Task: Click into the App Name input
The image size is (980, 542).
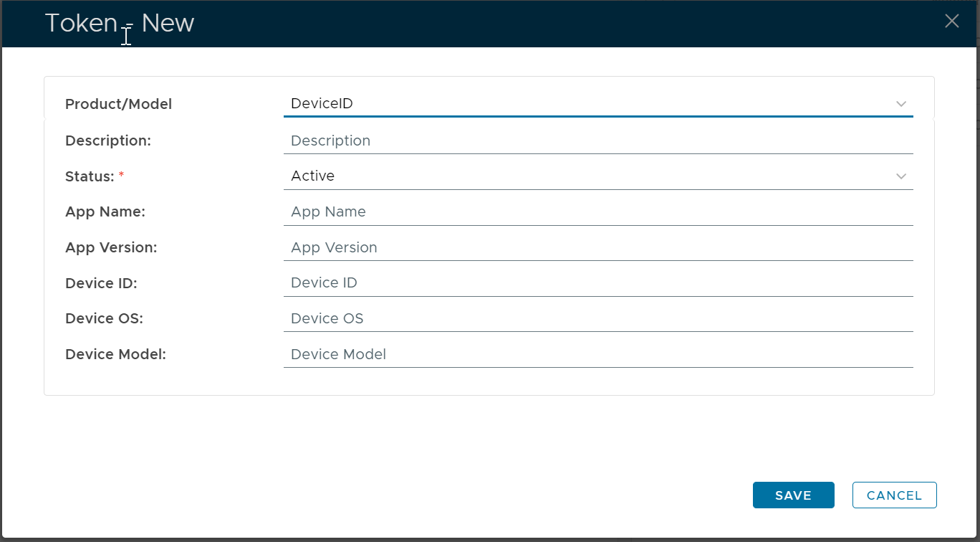Action: coord(597,212)
